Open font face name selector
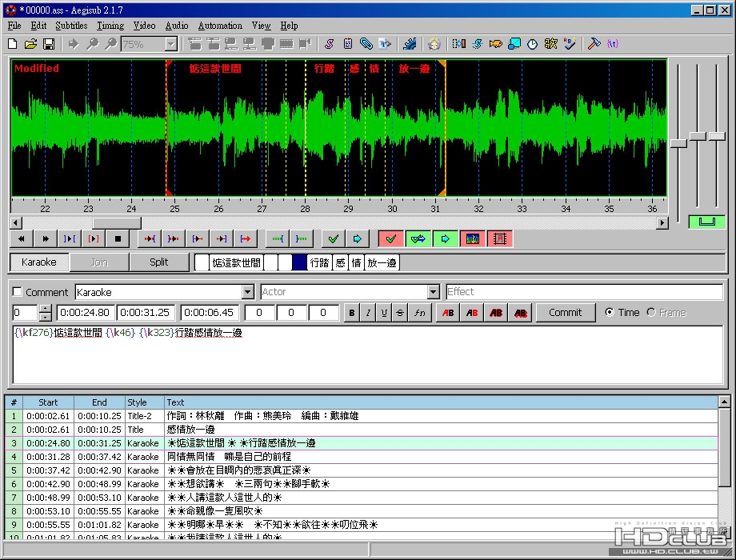The height and width of the screenshot is (560, 736). (x=420, y=313)
